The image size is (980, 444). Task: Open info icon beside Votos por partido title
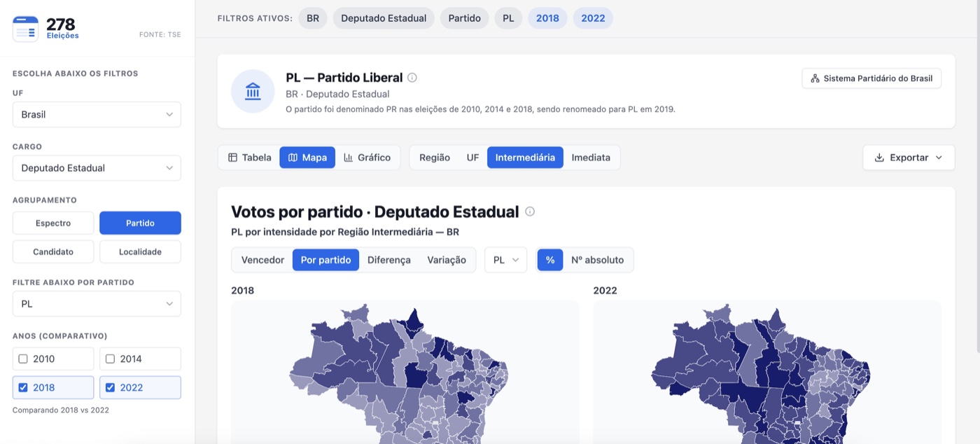coord(530,211)
